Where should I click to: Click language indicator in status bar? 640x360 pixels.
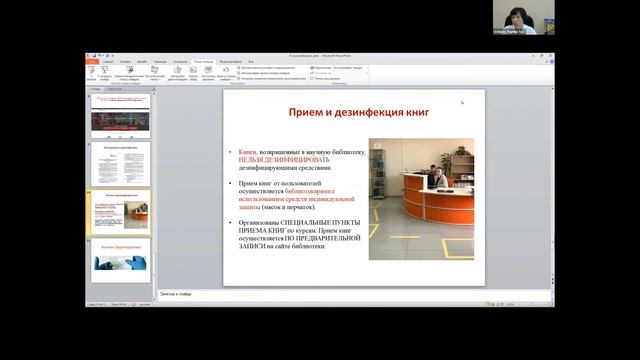coord(144,304)
